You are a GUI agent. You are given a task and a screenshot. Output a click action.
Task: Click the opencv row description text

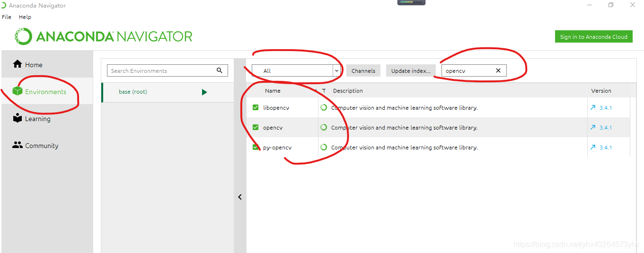[x=405, y=128]
